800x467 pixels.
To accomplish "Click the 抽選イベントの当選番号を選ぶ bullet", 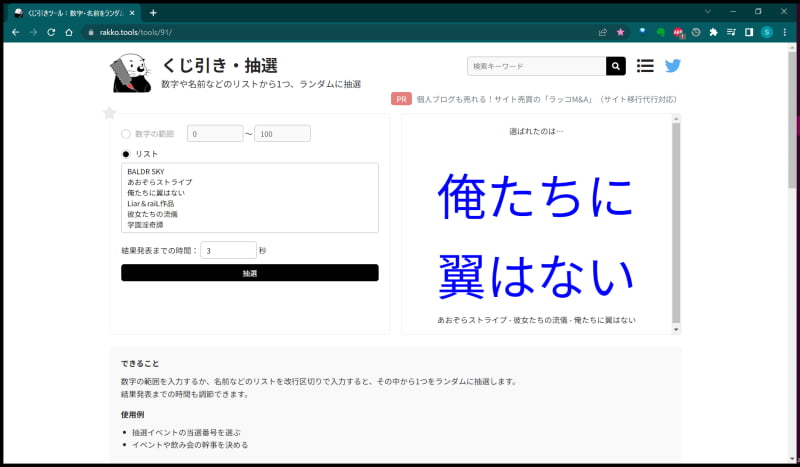I will click(x=186, y=432).
